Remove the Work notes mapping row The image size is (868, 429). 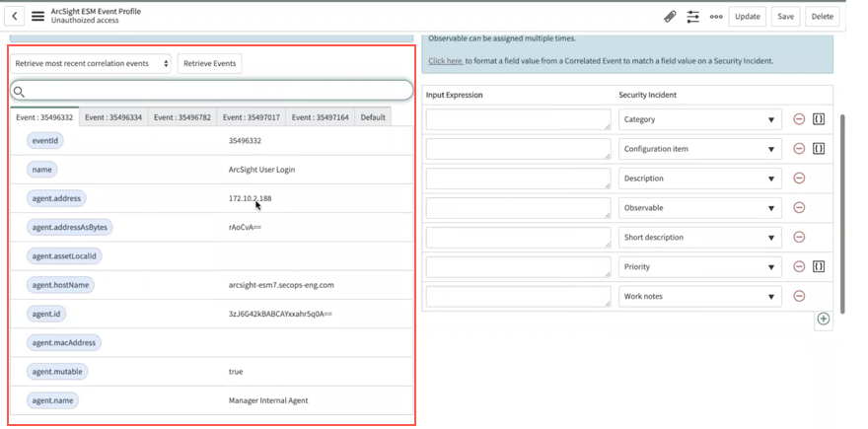pyautogui.click(x=799, y=296)
